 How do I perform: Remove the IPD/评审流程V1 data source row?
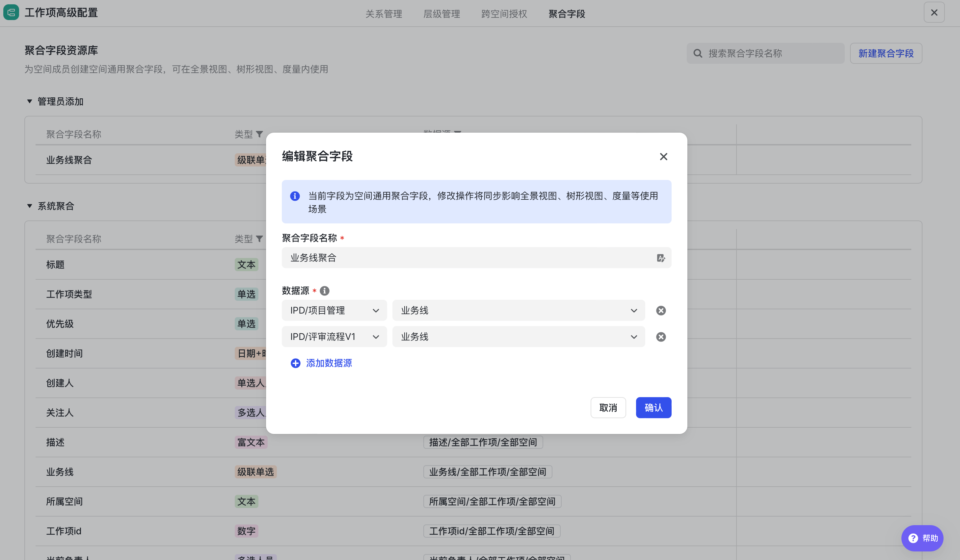click(660, 337)
